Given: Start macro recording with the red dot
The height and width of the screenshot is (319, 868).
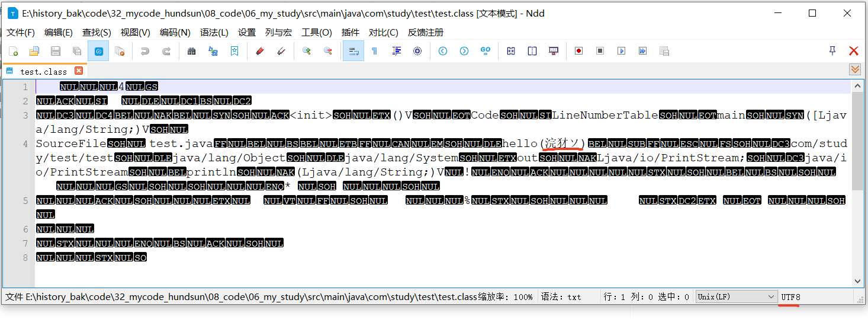Looking at the screenshot, I should (578, 51).
